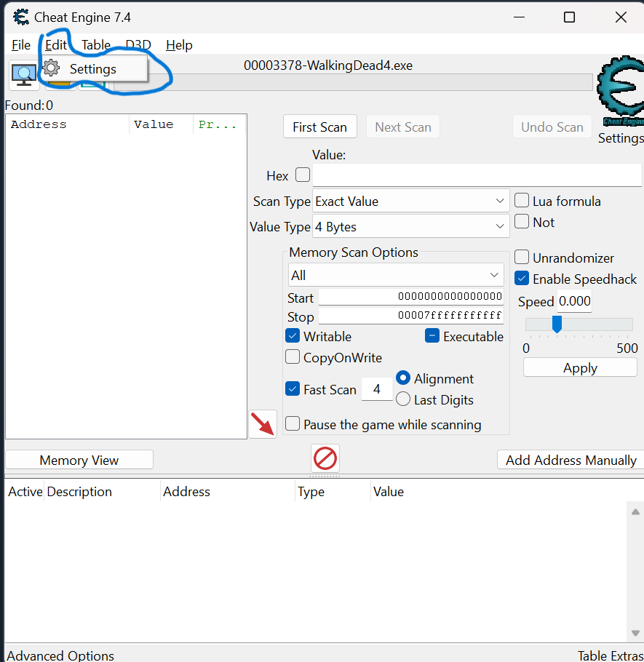Image resolution: width=644 pixels, height=662 pixels.
Task: Click the scan progress bar
Action: [353, 82]
